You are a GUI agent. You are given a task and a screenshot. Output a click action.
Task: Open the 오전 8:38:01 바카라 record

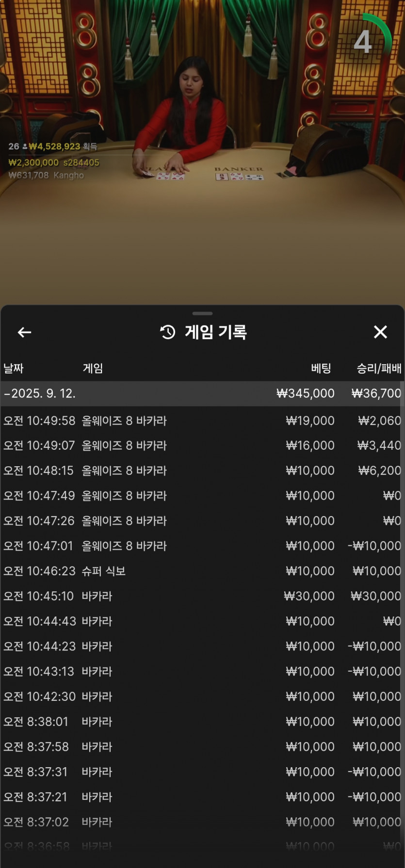point(202,722)
